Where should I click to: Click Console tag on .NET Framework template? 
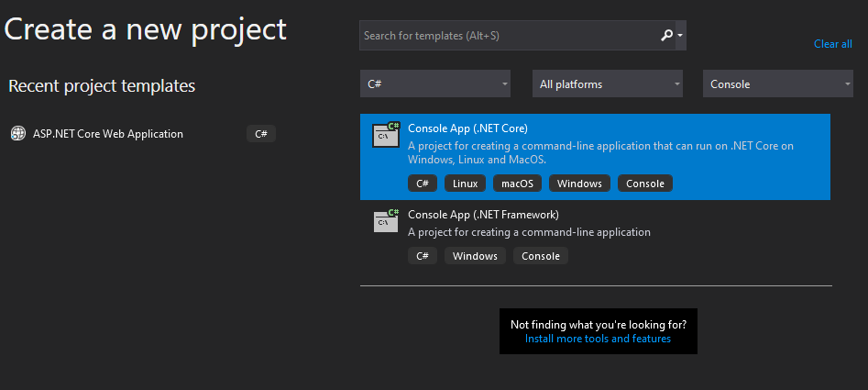(x=541, y=256)
